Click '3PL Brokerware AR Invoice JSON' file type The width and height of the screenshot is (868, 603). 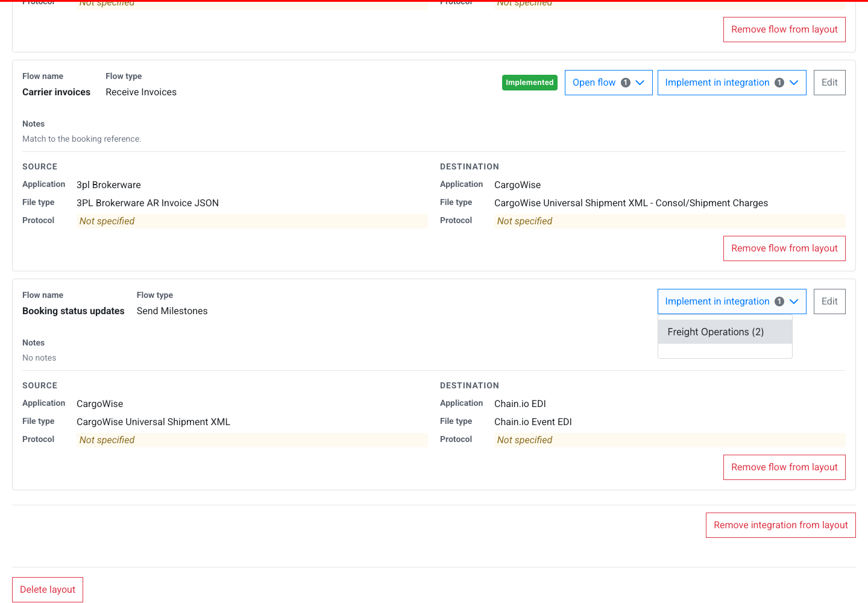(148, 203)
